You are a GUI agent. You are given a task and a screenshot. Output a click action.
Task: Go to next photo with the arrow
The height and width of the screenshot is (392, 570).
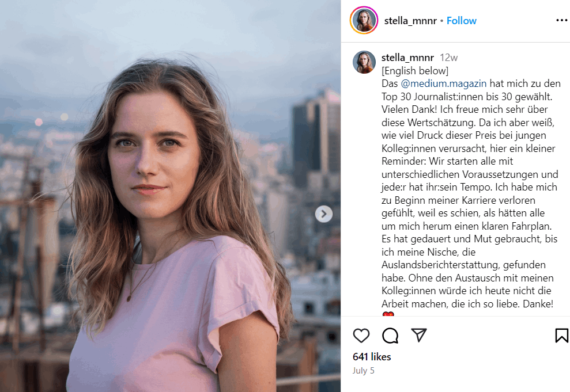tap(324, 214)
